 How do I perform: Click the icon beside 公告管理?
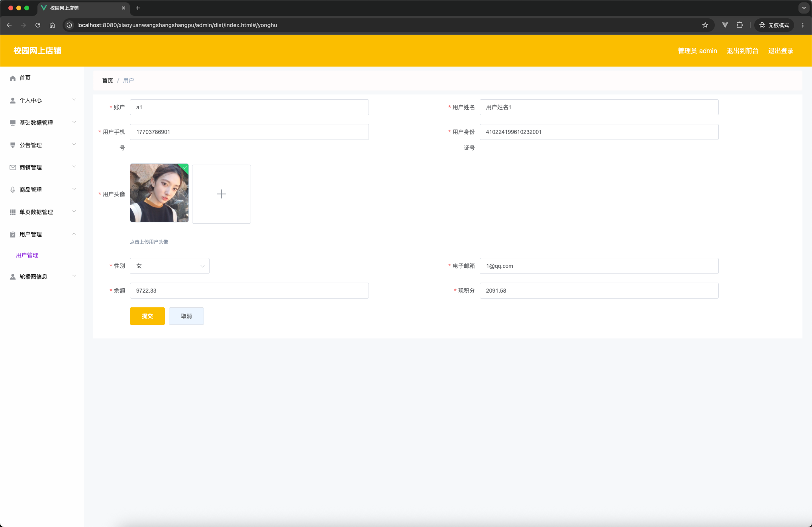coord(13,145)
